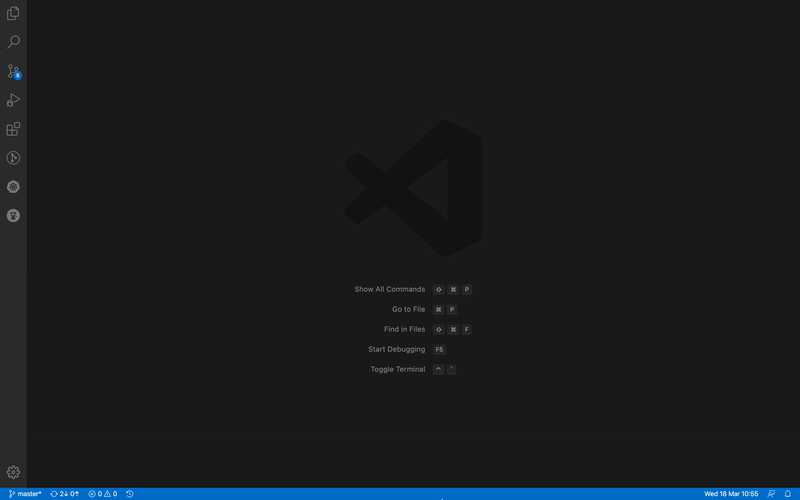Open the Kubernetes helm-wheel icon

pos(13,187)
